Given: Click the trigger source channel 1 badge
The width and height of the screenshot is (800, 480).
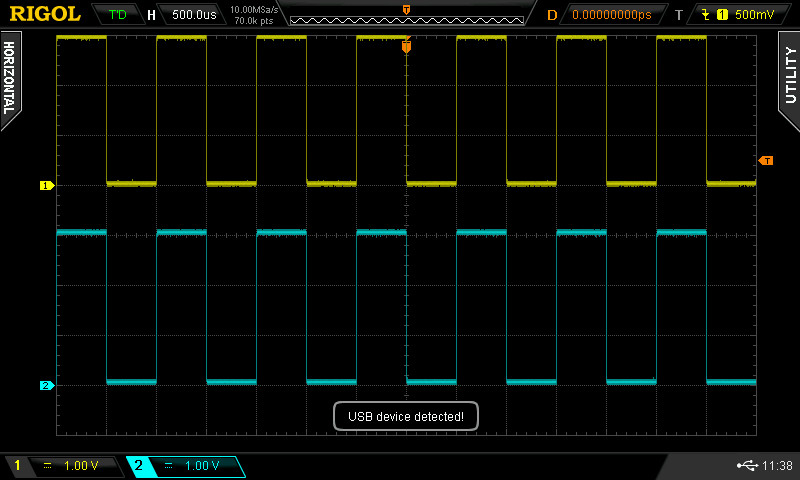Looking at the screenshot, I should pos(722,15).
